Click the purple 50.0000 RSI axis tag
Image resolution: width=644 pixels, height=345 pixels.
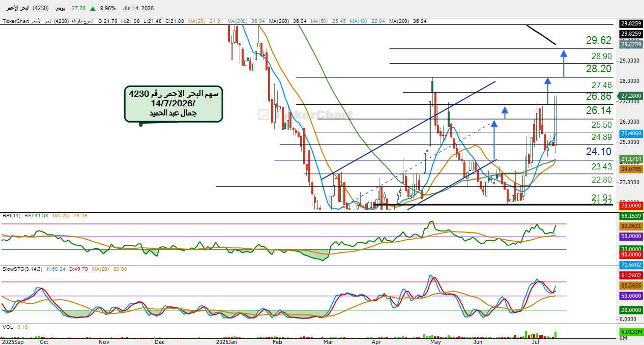[x=631, y=236]
